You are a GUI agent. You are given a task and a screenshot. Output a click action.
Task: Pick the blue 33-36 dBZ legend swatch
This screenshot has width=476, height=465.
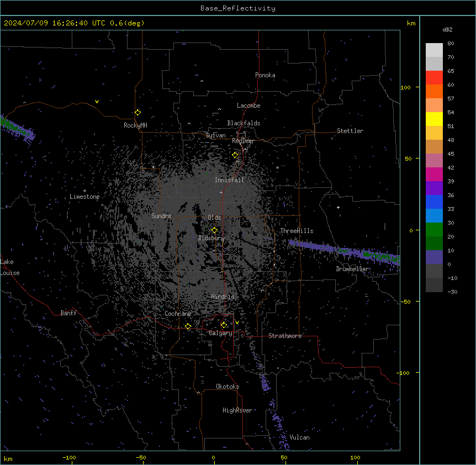(x=434, y=202)
